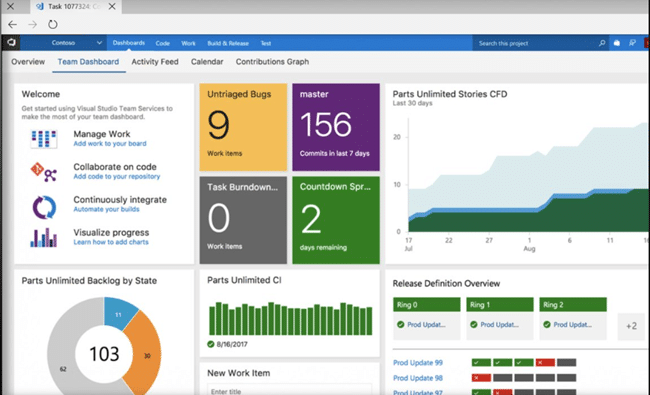650x395 pixels.
Task: Open the Prod Update 98 release link
Action: pyautogui.click(x=418, y=378)
